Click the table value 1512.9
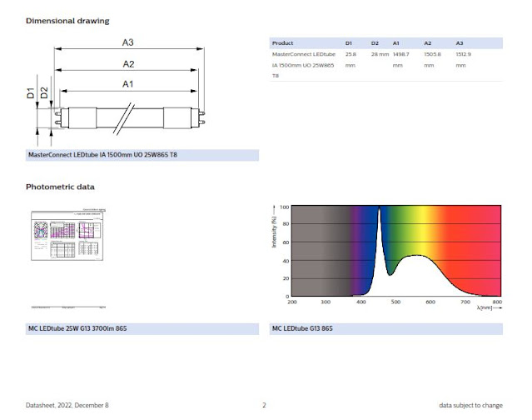The image size is (532, 420). tap(464, 54)
